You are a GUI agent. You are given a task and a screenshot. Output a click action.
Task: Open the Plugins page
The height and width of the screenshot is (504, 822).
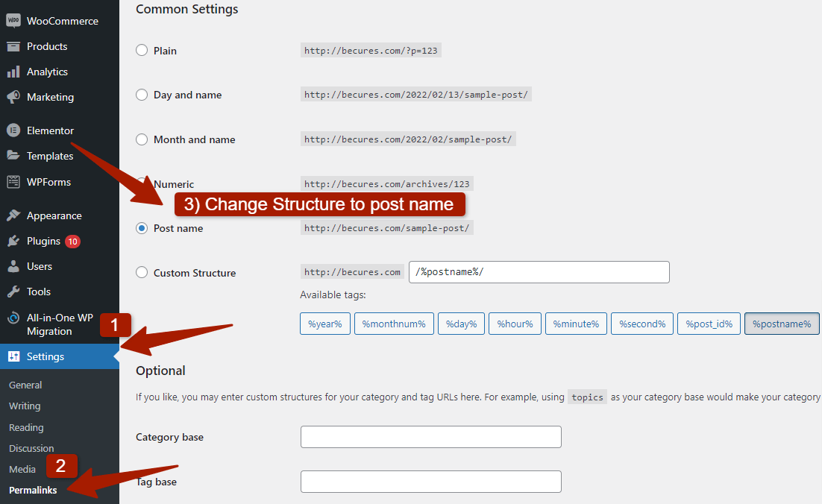pos(43,241)
